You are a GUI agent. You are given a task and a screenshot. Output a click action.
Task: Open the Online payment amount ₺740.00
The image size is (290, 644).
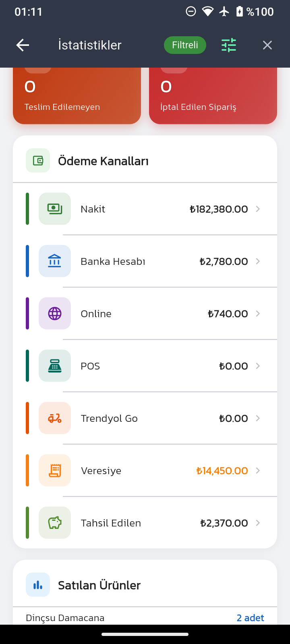tap(228, 314)
